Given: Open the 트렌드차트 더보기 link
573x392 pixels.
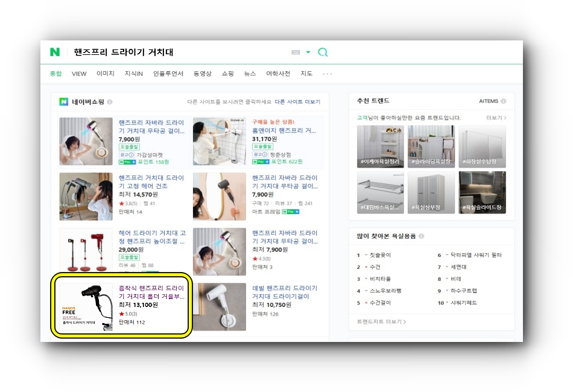Looking at the screenshot, I should (382, 321).
